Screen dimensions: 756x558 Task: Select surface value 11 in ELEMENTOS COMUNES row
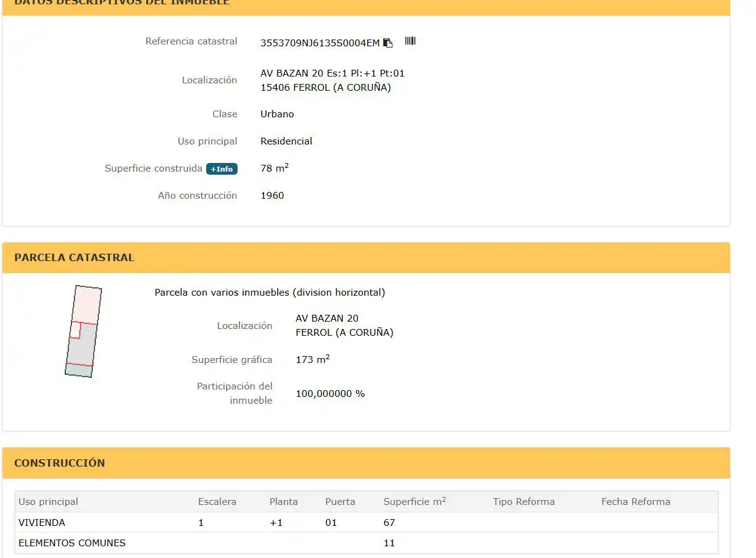[x=389, y=543]
